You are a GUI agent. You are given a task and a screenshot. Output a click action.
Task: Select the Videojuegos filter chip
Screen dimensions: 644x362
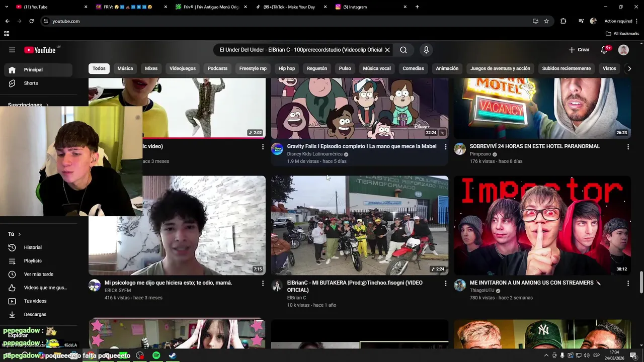183,68
